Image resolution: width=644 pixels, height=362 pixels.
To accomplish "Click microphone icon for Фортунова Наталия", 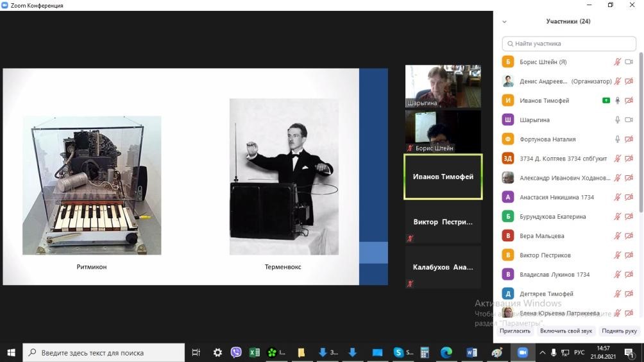I will pos(617,139).
